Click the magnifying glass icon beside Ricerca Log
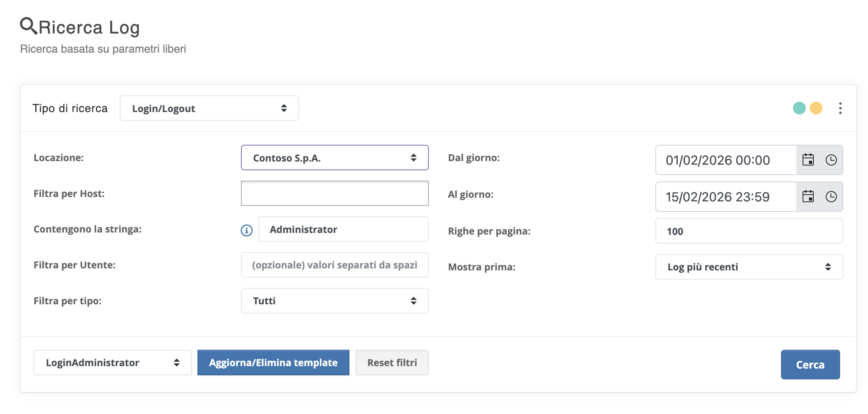Image resolution: width=868 pixels, height=414 pixels. [28, 26]
